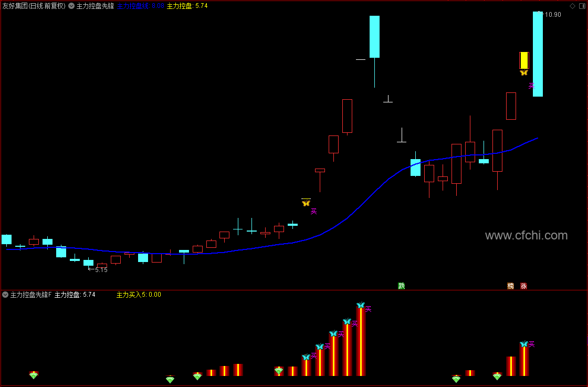
Task: Click the lone cyan butterfly on the far-right indicator bar
Action: (524, 344)
